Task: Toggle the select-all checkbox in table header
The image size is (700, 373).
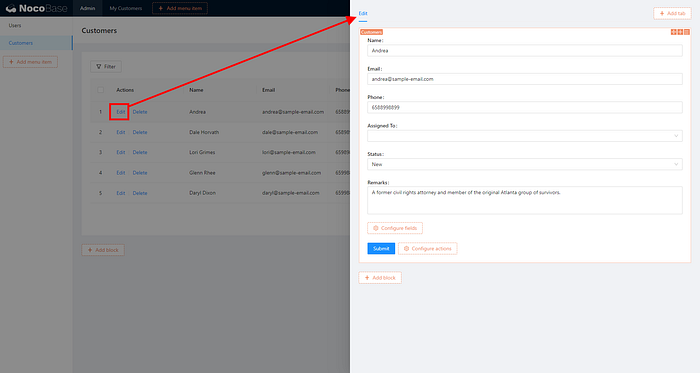Action: tap(100, 90)
